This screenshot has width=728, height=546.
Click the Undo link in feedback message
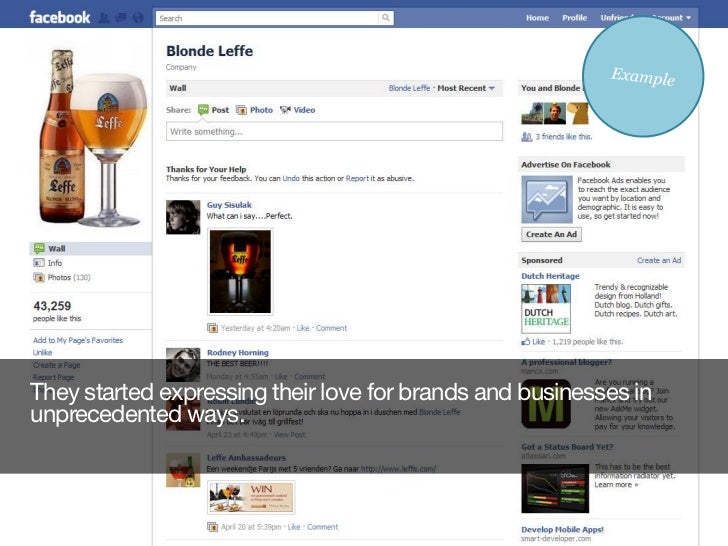[x=291, y=178]
